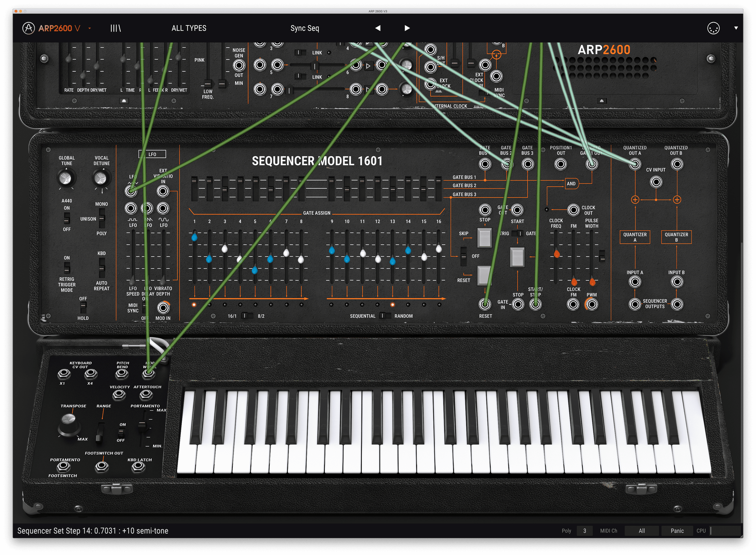This screenshot has width=756, height=555.
Task: Click the Gate In Stop jack
Action: point(518,304)
